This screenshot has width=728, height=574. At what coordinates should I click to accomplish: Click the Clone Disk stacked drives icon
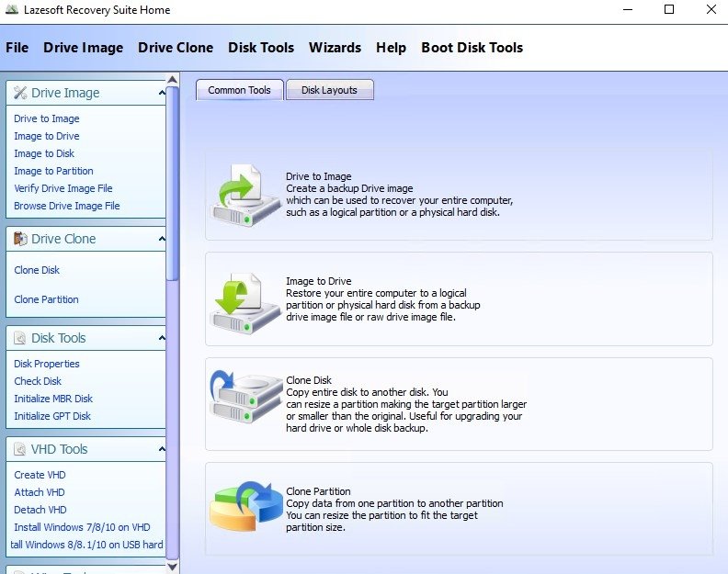tap(245, 396)
